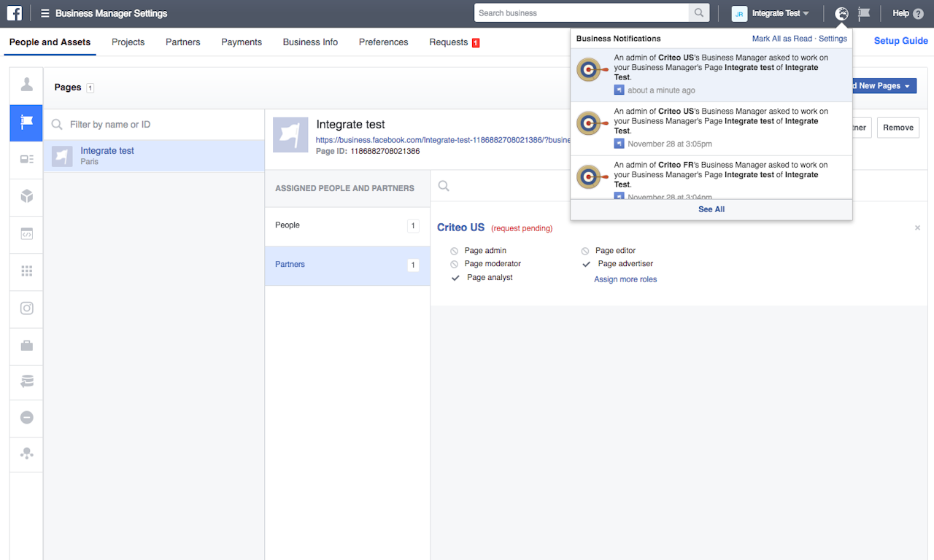
Task: Click the "(request pending)" status text
Action: 522,228
